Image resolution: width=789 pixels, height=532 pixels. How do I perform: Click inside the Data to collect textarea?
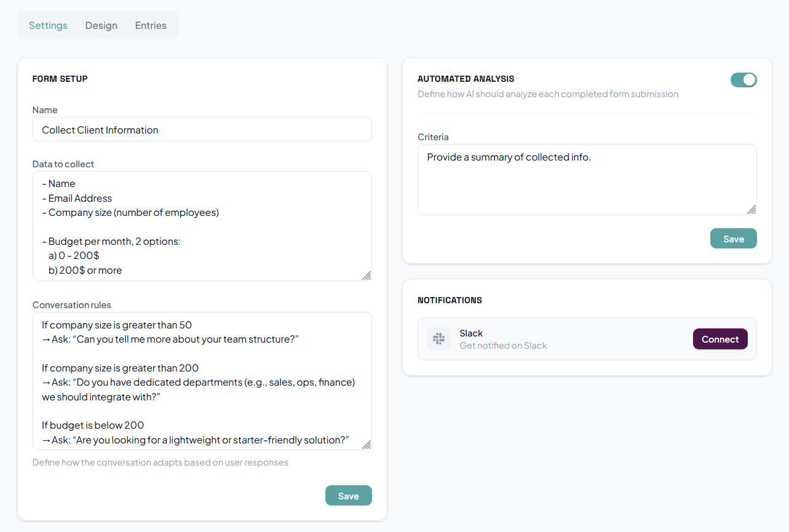202,226
